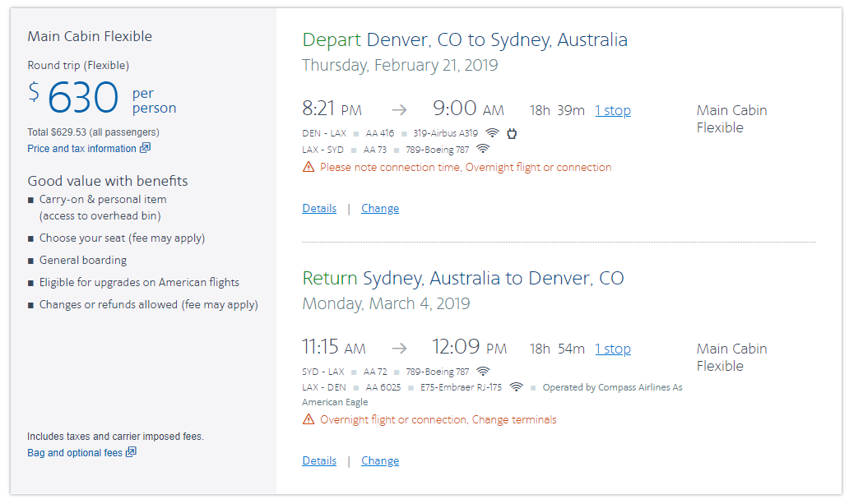Click Wi-Fi icon on DEN - LAX AA 416 row

[492, 133]
